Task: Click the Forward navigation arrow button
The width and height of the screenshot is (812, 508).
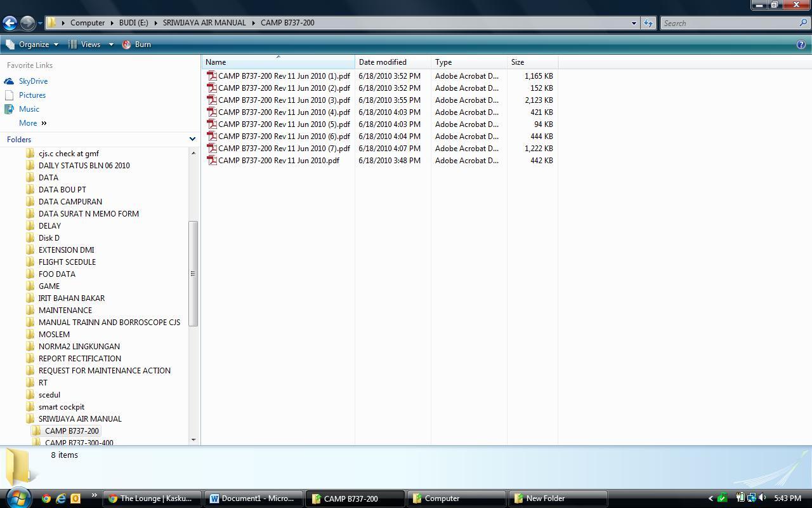Action: [x=27, y=23]
